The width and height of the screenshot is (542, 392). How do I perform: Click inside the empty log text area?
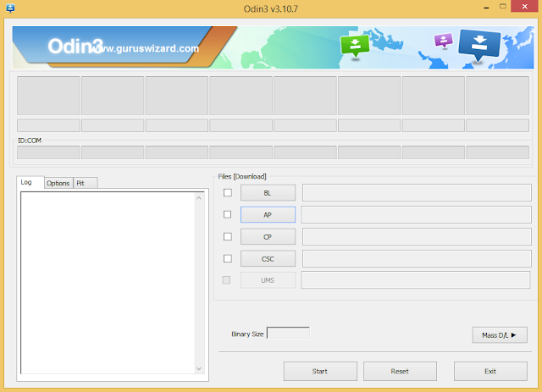[x=108, y=283]
